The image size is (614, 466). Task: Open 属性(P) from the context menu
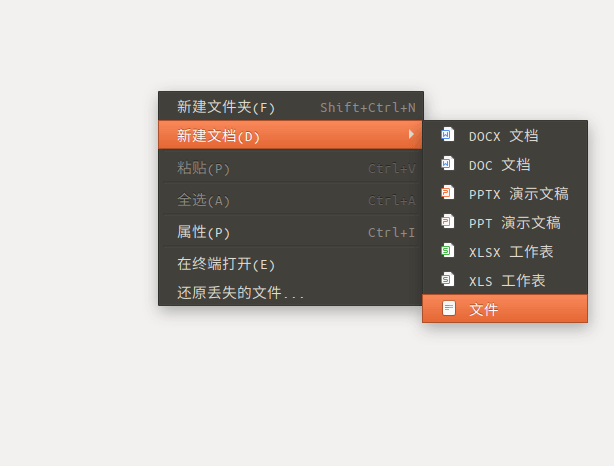[x=291, y=232]
